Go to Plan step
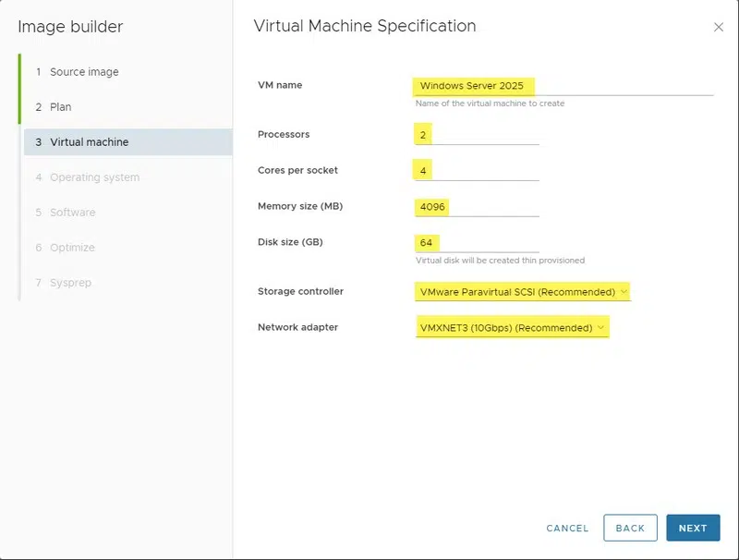Viewport: 739px width, 560px height. [60, 107]
